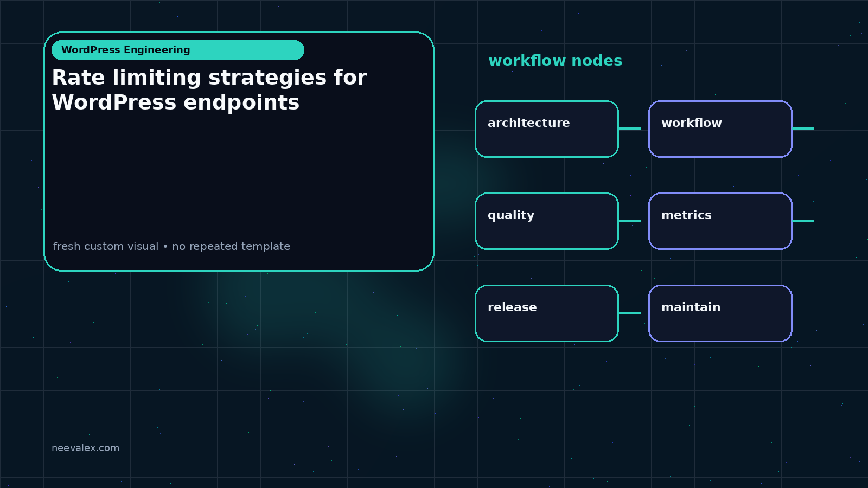Click the quality node
Image resolution: width=868 pixels, height=488 pixels.
pyautogui.click(x=547, y=221)
